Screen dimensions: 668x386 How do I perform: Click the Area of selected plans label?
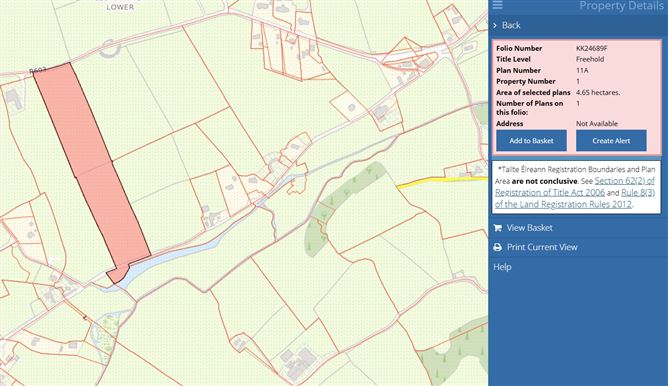coord(533,92)
